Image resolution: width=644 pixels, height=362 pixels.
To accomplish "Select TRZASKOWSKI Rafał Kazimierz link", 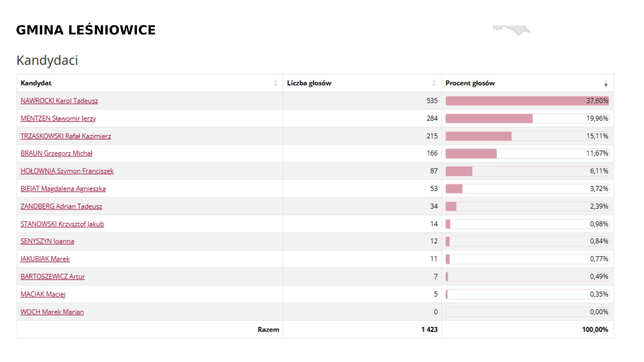I will (66, 136).
